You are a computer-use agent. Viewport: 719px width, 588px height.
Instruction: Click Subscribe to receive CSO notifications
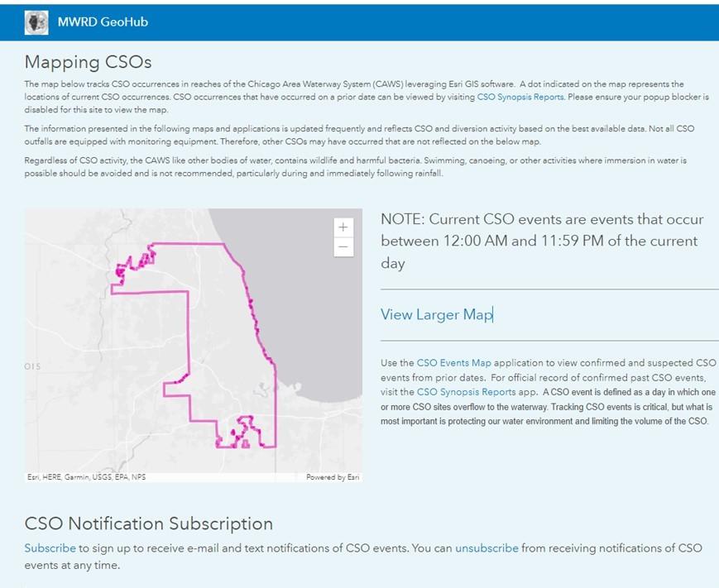[x=50, y=547]
